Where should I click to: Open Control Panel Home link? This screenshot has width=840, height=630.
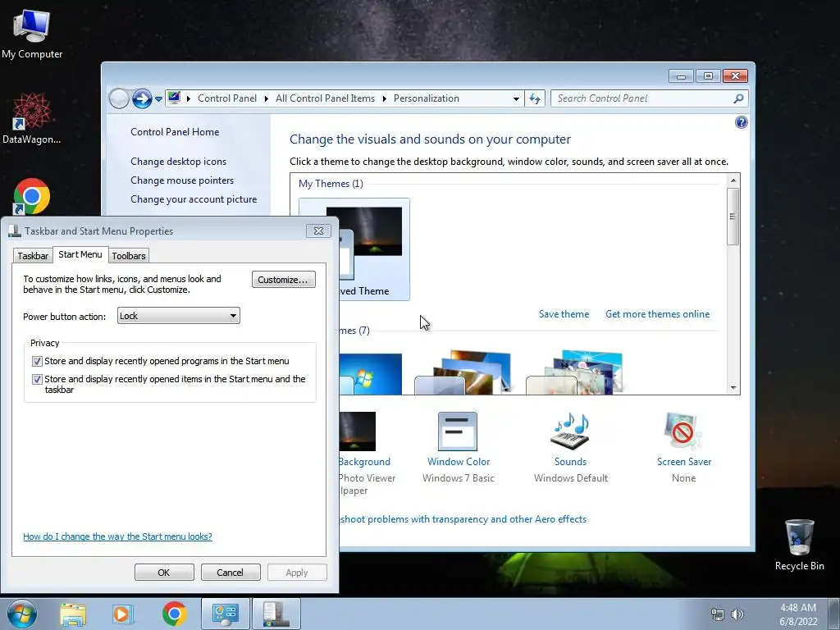[175, 132]
